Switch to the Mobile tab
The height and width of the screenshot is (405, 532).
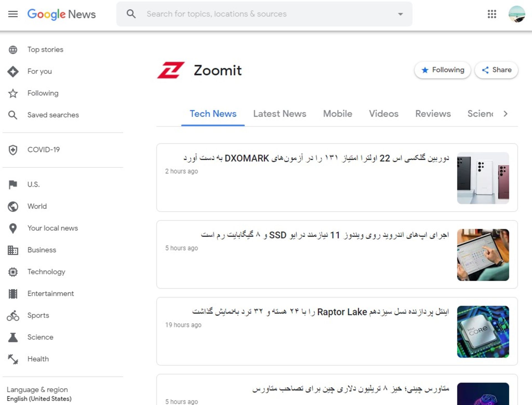(x=337, y=114)
